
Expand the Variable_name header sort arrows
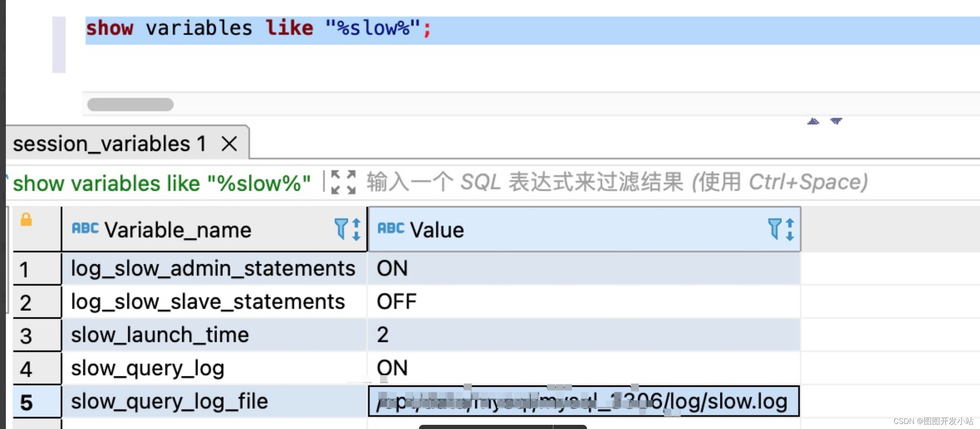pos(357,229)
